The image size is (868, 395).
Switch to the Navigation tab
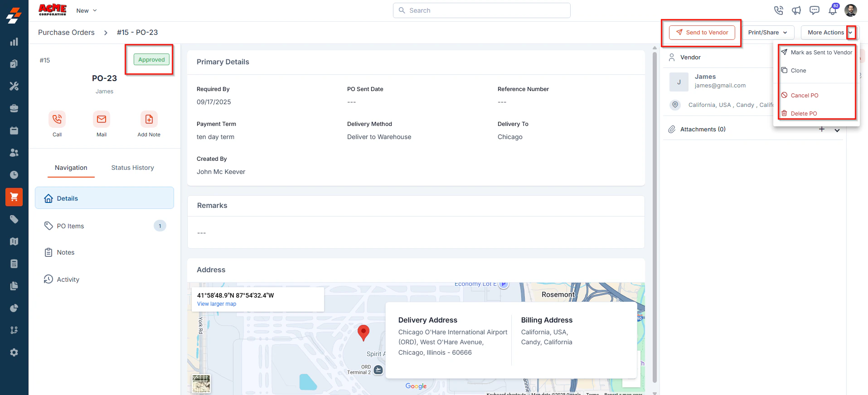[x=71, y=168]
